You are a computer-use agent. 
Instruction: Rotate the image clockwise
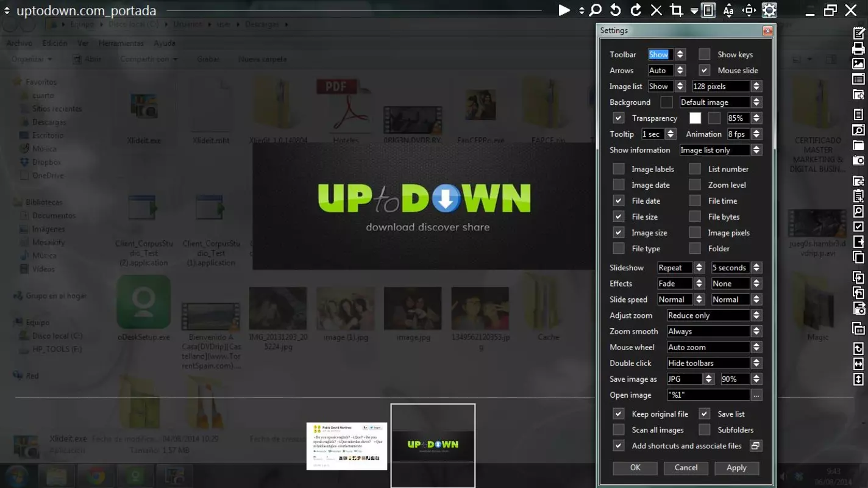point(636,10)
